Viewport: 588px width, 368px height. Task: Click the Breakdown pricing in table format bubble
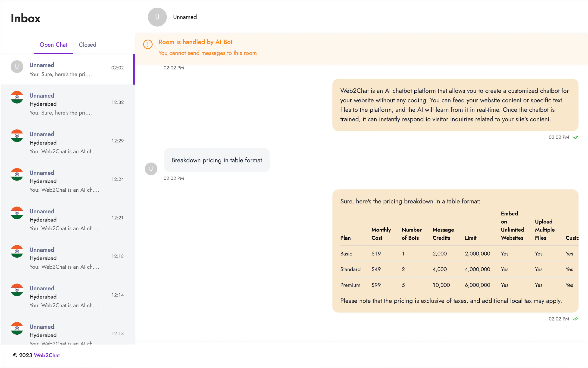(x=217, y=160)
